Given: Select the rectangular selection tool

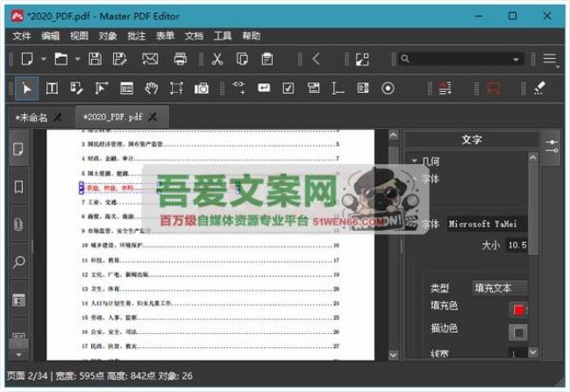Looking at the screenshot, I should tap(176, 89).
